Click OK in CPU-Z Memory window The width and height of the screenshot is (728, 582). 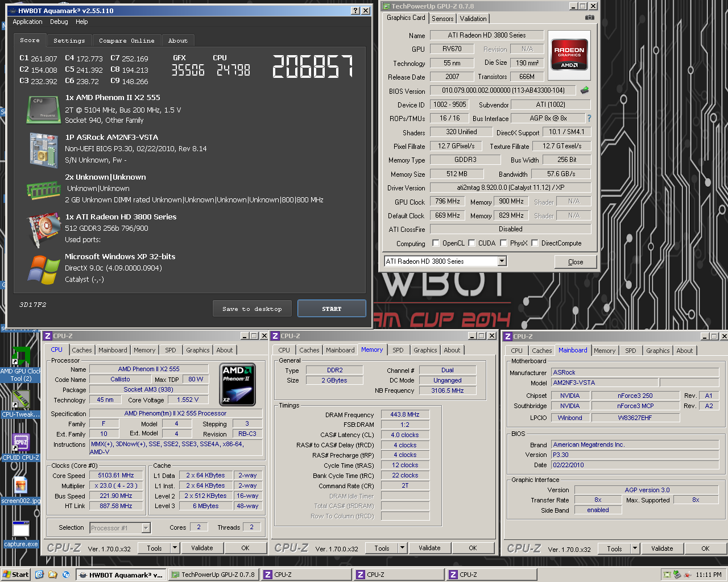click(x=473, y=548)
